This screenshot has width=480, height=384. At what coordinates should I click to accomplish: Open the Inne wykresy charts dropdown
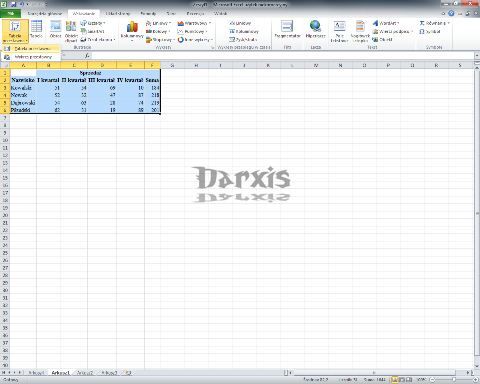click(x=195, y=39)
